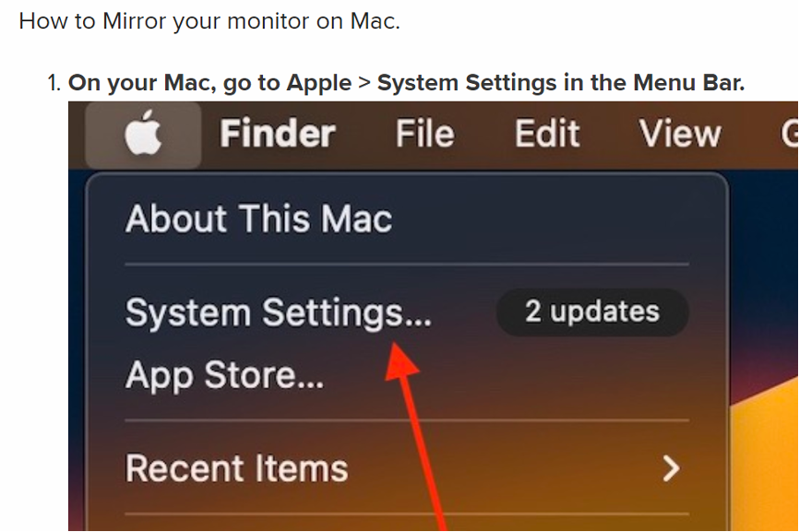This screenshot has width=799, height=532.
Task: Open the File menu
Action: [x=425, y=134]
